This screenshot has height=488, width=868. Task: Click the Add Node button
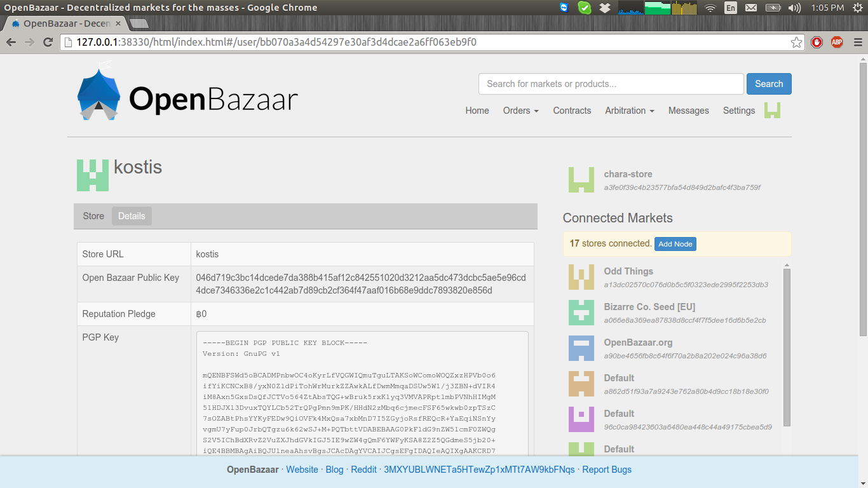(x=675, y=244)
